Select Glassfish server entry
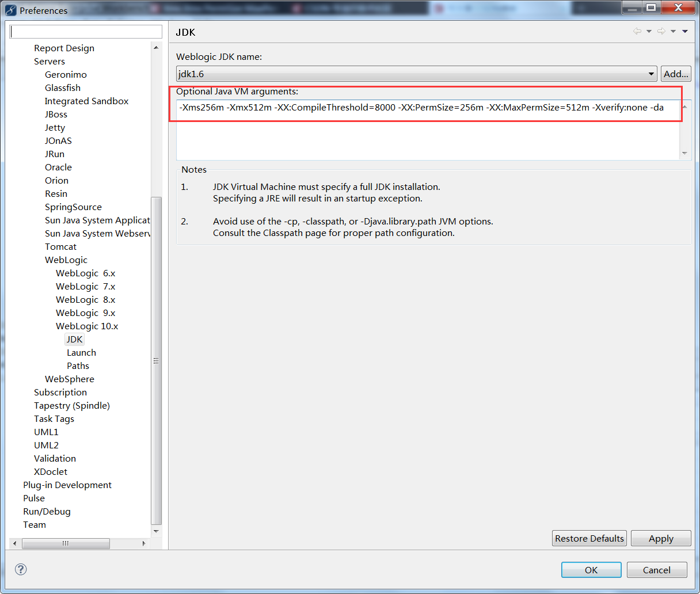The width and height of the screenshot is (700, 594). (x=63, y=88)
